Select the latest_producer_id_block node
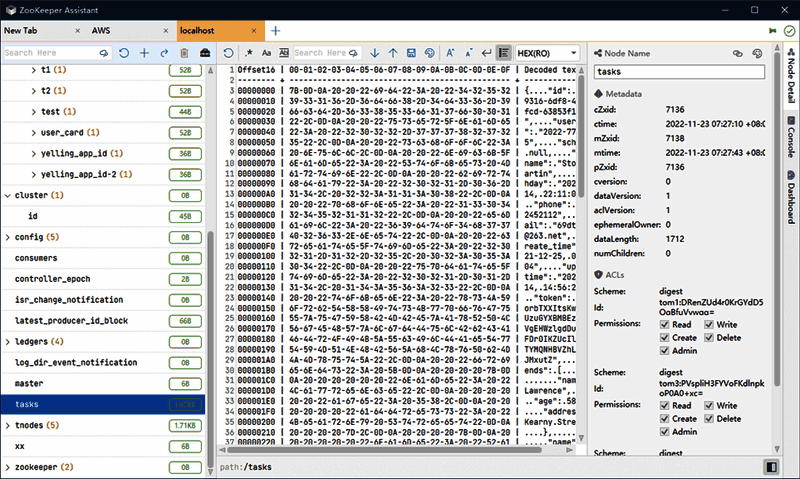The width and height of the screenshot is (800, 479). coord(103,321)
